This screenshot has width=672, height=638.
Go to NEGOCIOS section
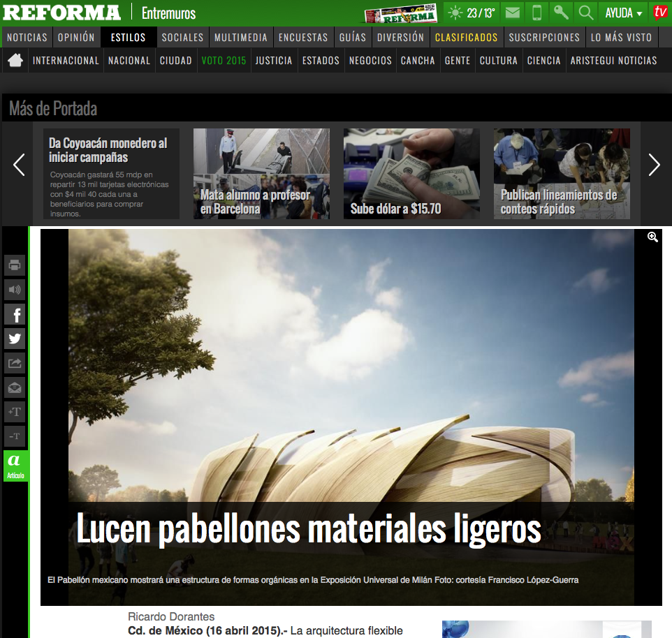pos(371,60)
